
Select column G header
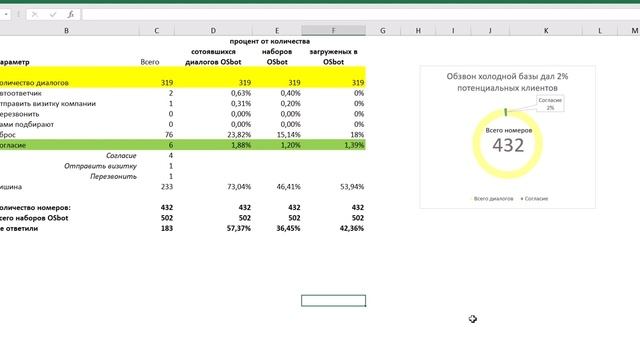pyautogui.click(x=383, y=31)
